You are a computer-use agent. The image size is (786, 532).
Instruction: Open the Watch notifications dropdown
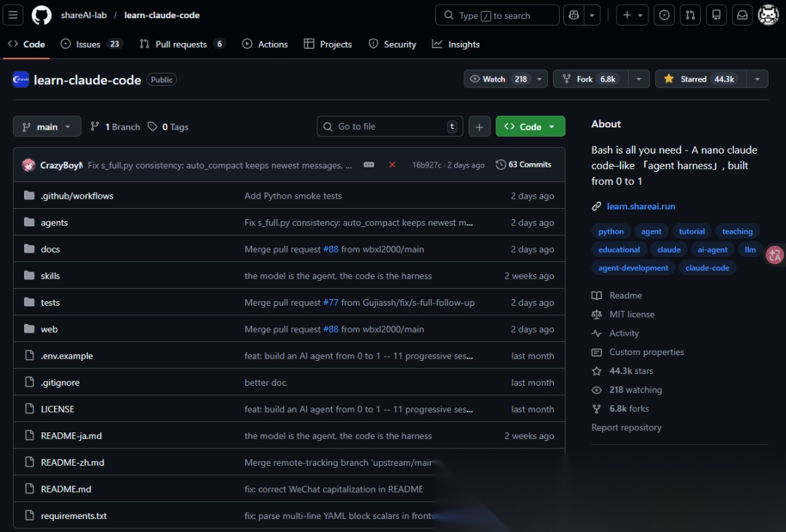(x=505, y=79)
